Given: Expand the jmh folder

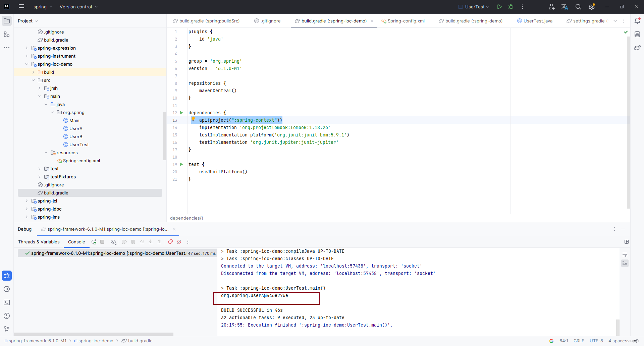Looking at the screenshot, I should [x=40, y=88].
